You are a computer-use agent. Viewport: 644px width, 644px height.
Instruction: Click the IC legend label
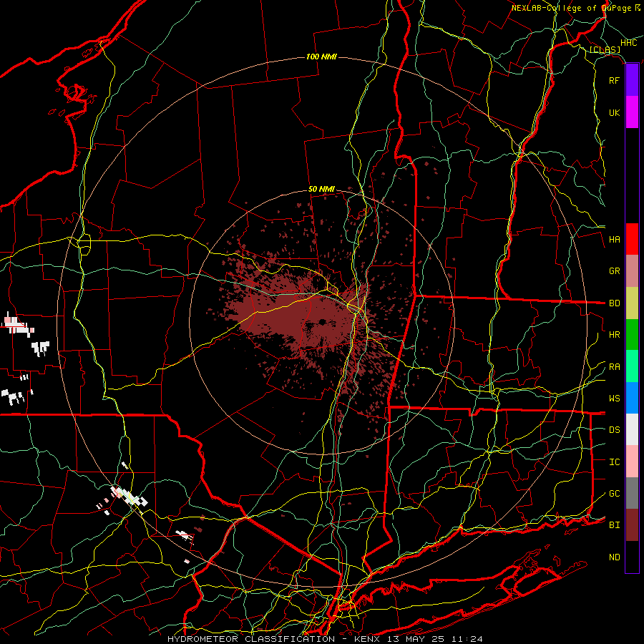(615, 462)
